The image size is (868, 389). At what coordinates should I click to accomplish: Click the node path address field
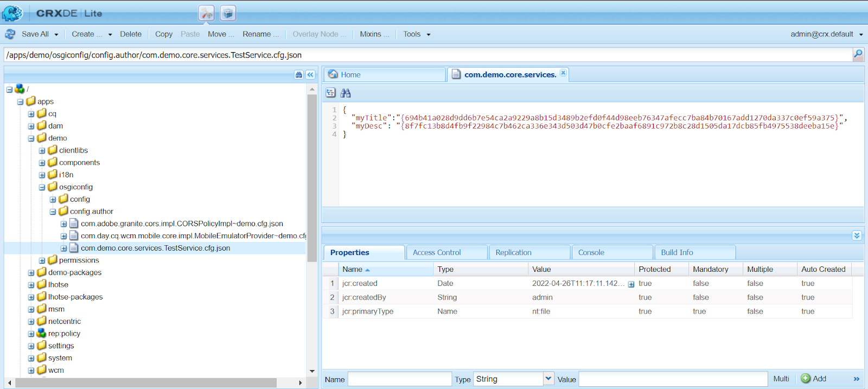[429, 55]
